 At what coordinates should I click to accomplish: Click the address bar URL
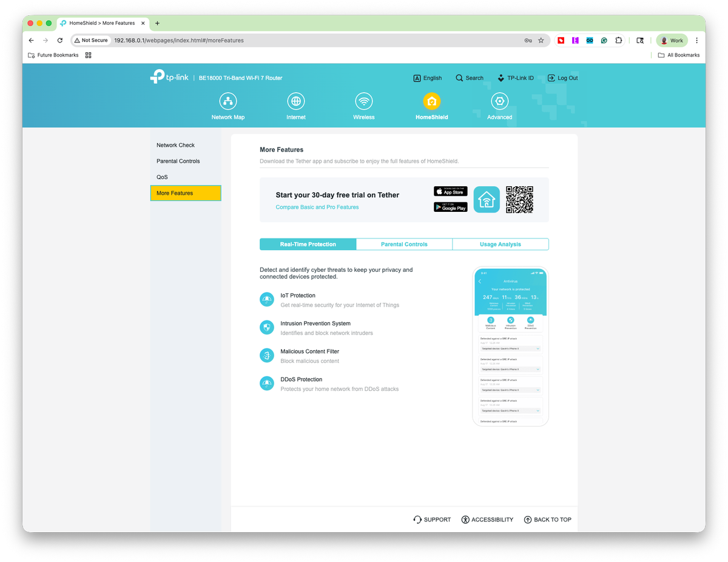point(179,41)
